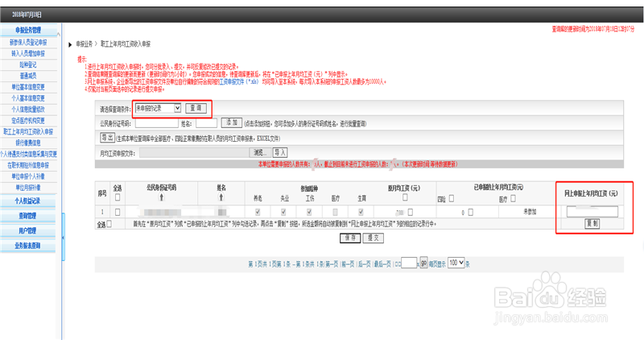This screenshot has height=340, width=644.
Task: Focus the 网上申报上年月均工资 input field
Action: [x=592, y=212]
